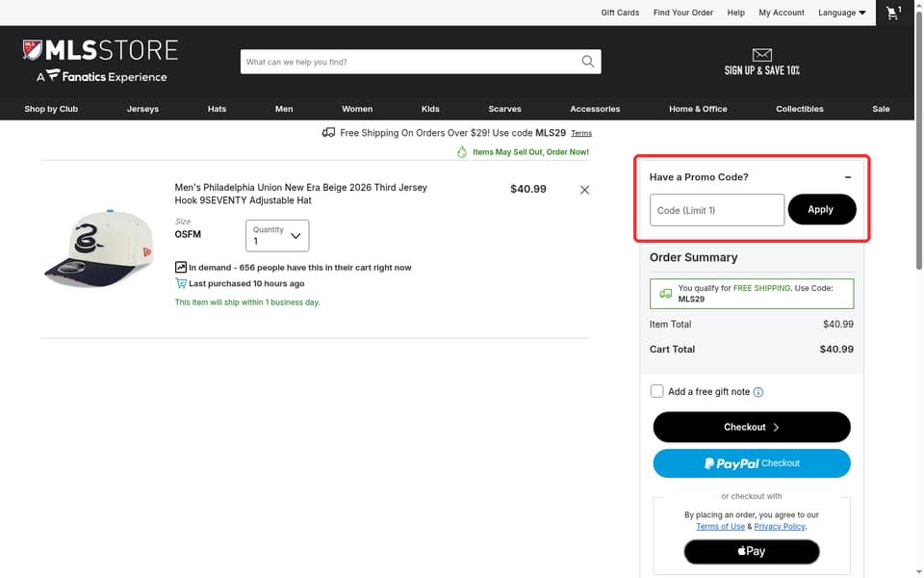The width and height of the screenshot is (924, 578).
Task: Open the Quantity dropdown
Action: tap(277, 235)
